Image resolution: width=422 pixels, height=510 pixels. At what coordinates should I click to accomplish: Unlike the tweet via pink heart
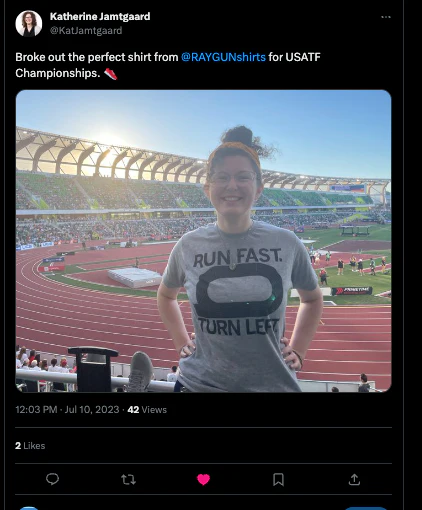(203, 480)
